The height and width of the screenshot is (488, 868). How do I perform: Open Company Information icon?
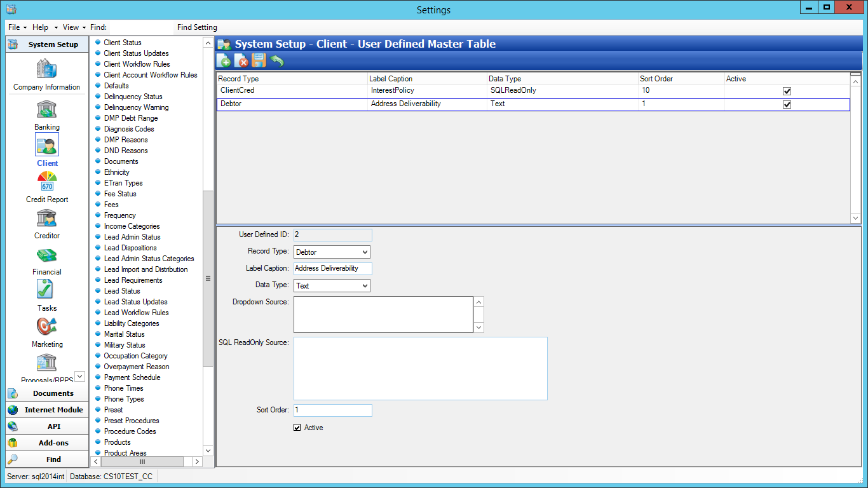pos(47,69)
